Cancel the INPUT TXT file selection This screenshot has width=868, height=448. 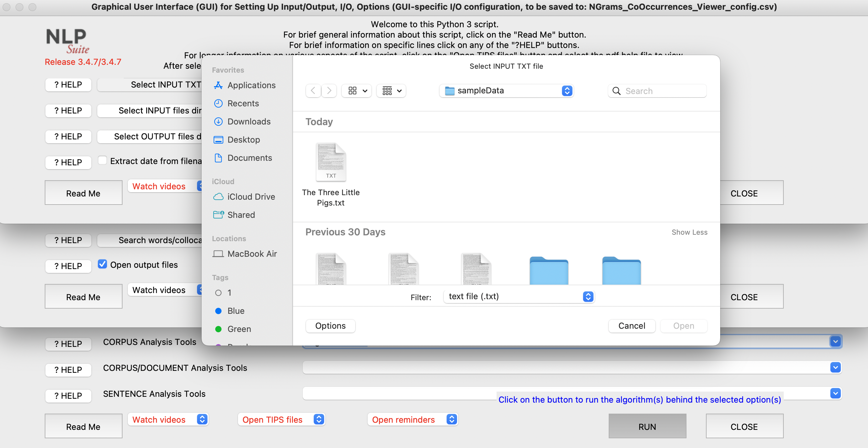tap(631, 326)
